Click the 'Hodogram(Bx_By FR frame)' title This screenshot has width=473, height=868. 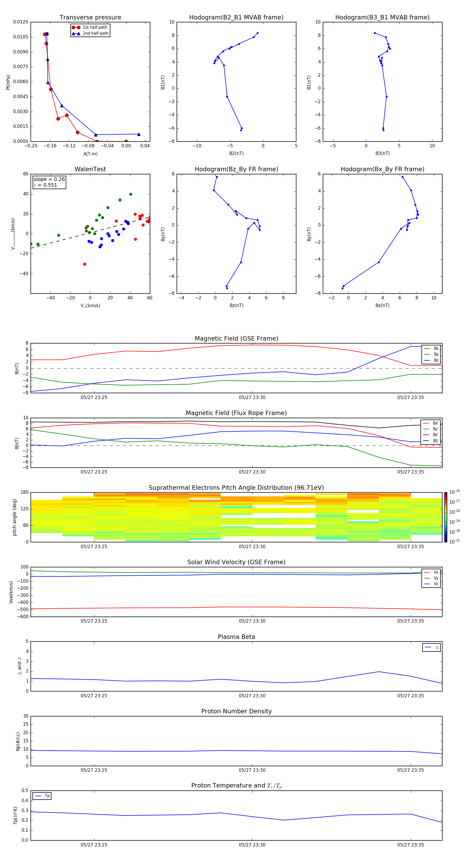(x=382, y=169)
